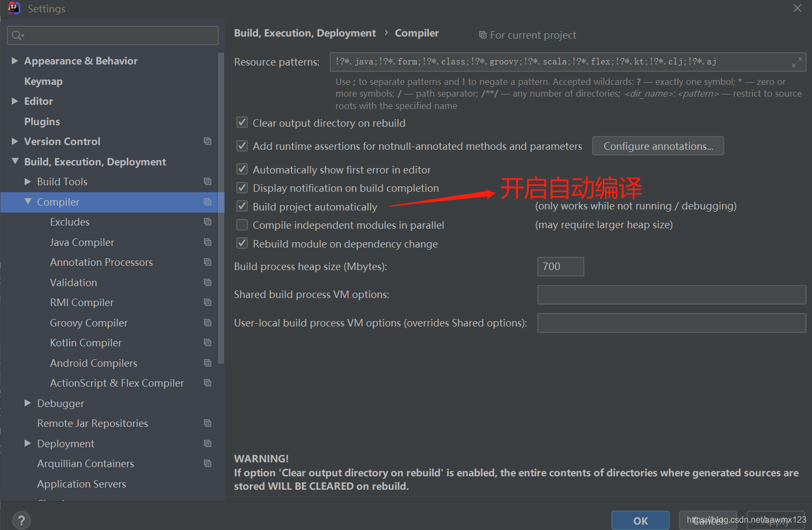Screen dimensions: 812x530
Task: Collapse the Compiler node
Action: [x=28, y=201]
